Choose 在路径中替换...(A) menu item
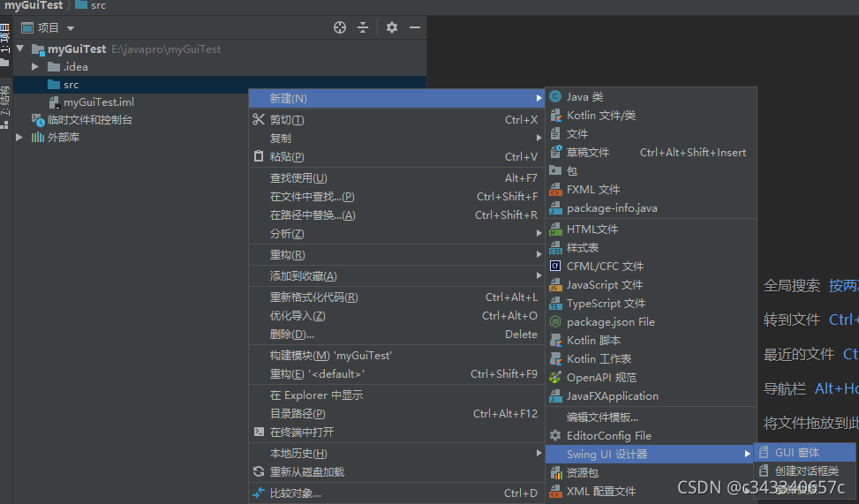The width and height of the screenshot is (859, 504). (x=396, y=215)
